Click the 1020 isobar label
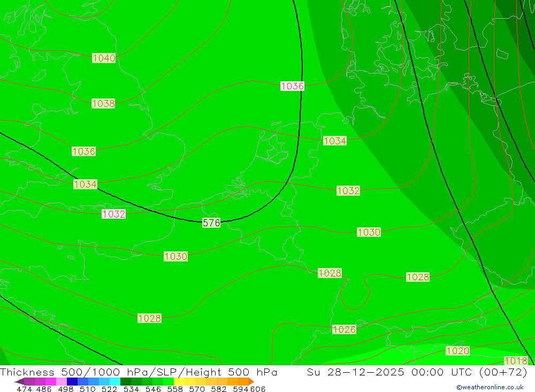Screen dimensions: 535x392 tap(457, 351)
